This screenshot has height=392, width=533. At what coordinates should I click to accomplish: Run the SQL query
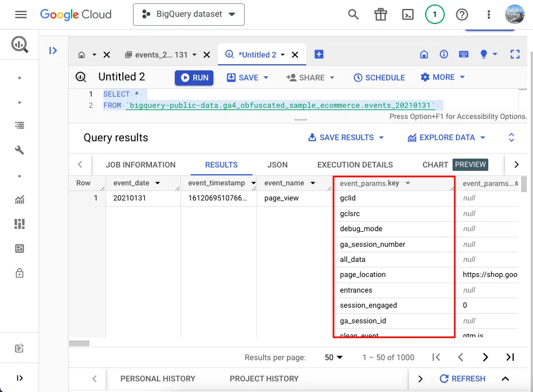tap(194, 78)
